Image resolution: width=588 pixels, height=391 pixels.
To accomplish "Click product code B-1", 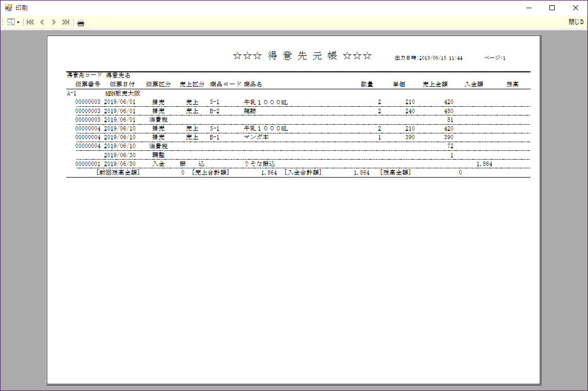I will point(214,137).
